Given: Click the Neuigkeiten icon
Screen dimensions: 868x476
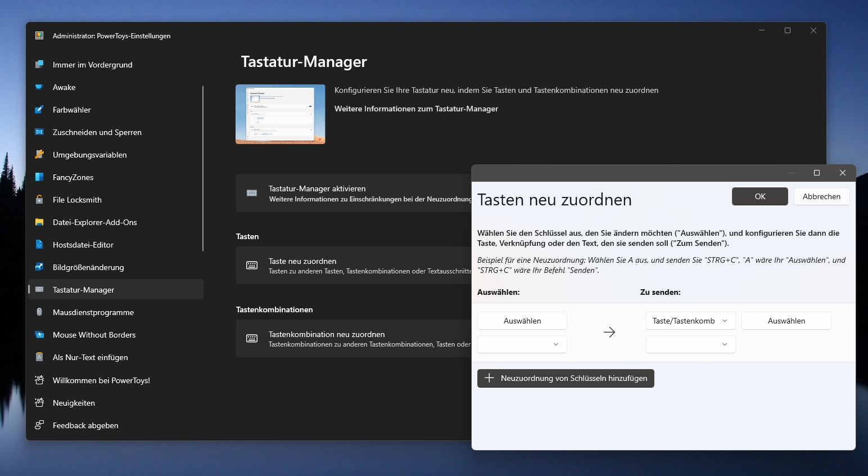Looking at the screenshot, I should (x=39, y=403).
